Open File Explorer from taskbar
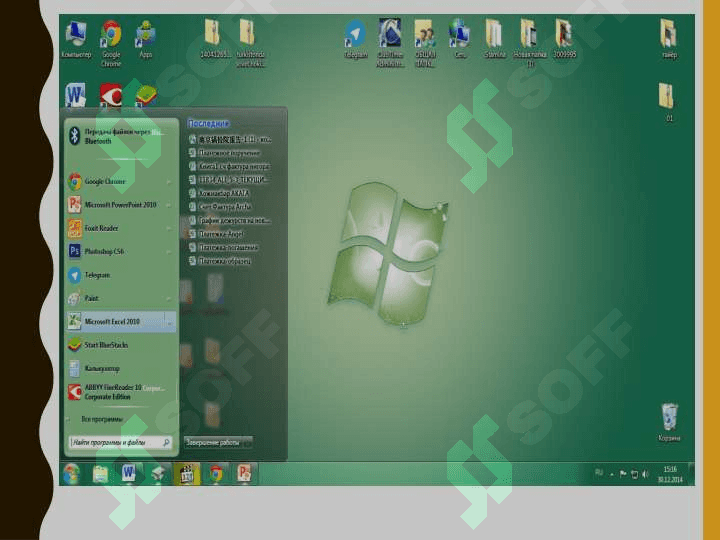 pos(100,474)
